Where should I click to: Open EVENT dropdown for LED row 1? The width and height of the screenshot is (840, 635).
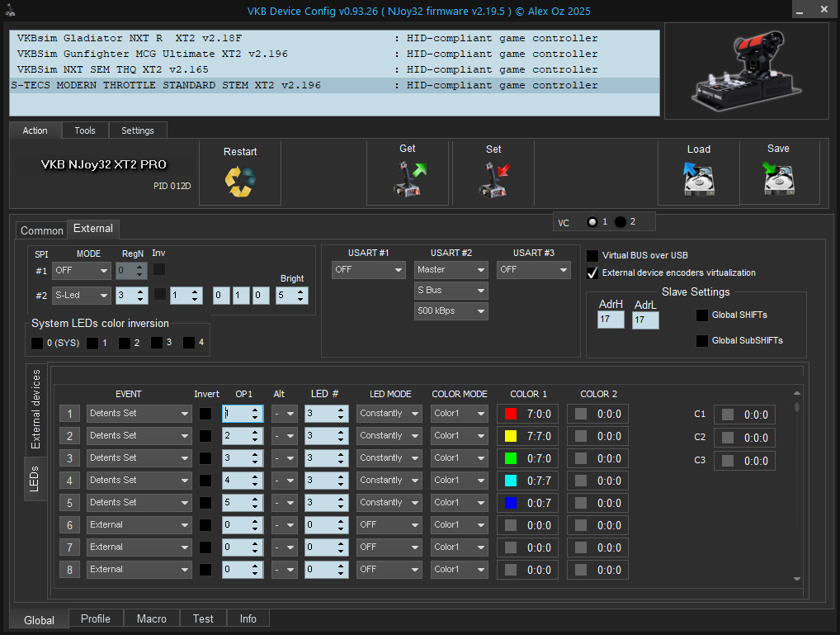pos(139,414)
